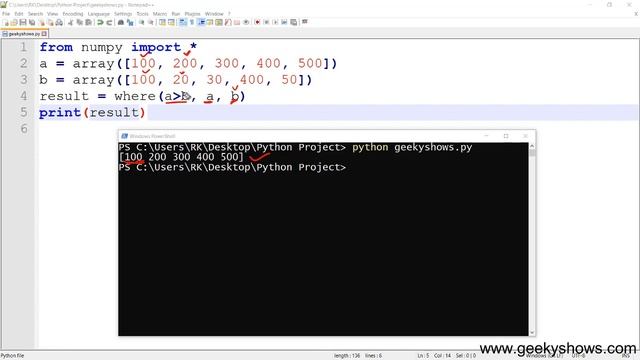This screenshot has width=640, height=360.
Task: Undo the last edit via toolbar
Action: click(100, 22)
